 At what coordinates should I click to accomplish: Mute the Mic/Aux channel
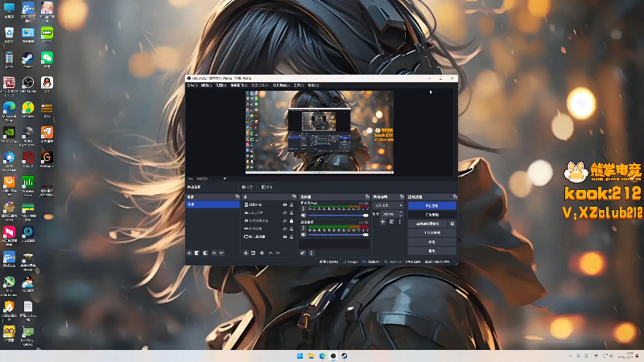coord(303,216)
